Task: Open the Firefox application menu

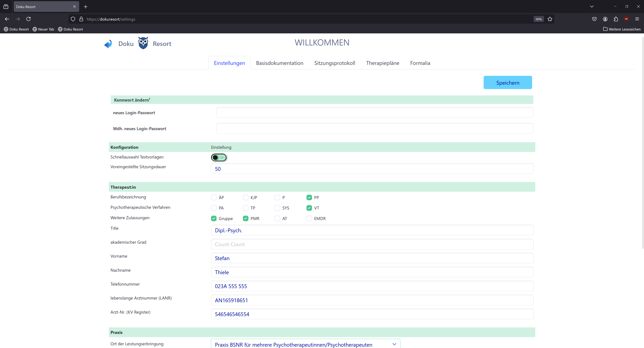Action: click(x=637, y=19)
